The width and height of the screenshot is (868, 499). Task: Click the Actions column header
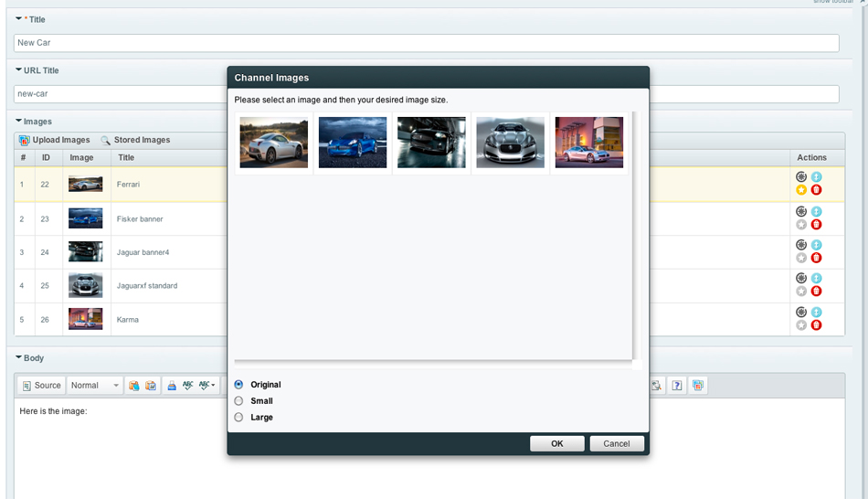(x=811, y=157)
